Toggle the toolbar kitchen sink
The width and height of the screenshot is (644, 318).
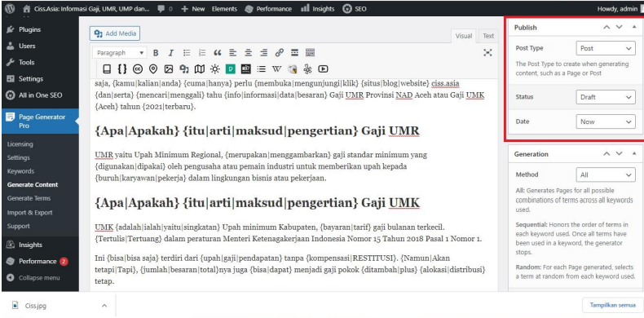[x=310, y=52]
